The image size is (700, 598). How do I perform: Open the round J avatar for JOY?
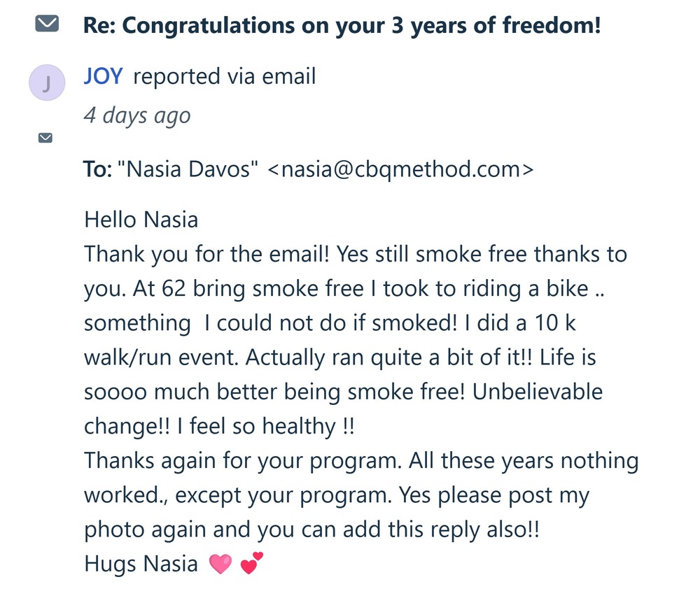coord(46,85)
